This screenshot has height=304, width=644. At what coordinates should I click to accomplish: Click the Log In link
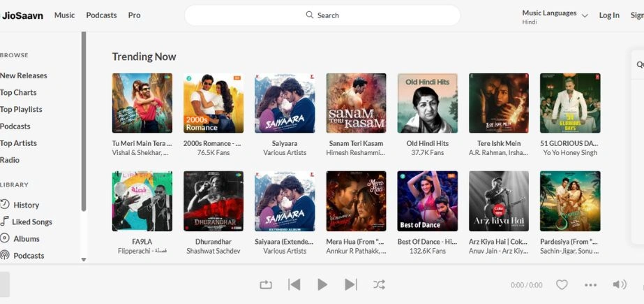[608, 15]
